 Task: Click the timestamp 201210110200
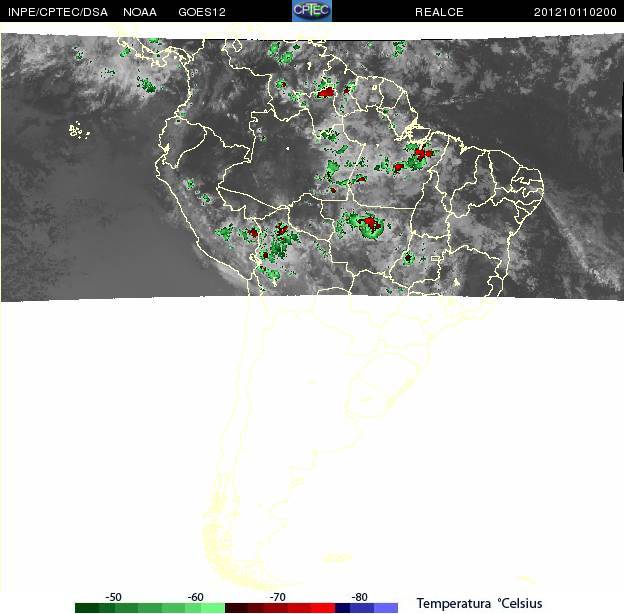coord(575,12)
